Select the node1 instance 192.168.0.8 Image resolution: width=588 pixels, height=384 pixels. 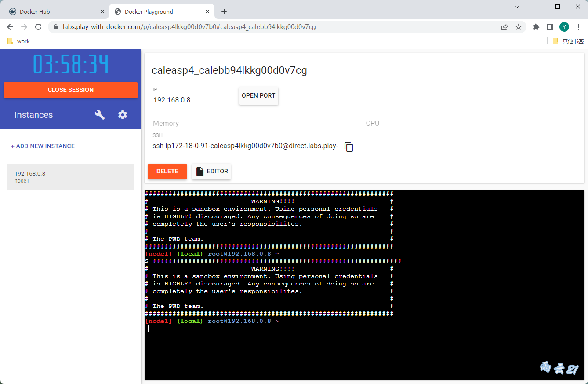[71, 177]
